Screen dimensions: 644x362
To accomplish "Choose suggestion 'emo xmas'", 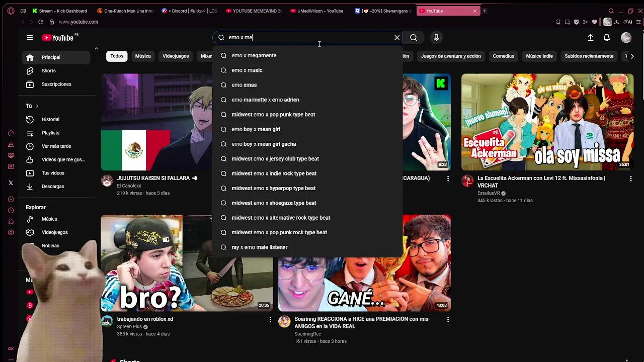I will (x=308, y=85).
